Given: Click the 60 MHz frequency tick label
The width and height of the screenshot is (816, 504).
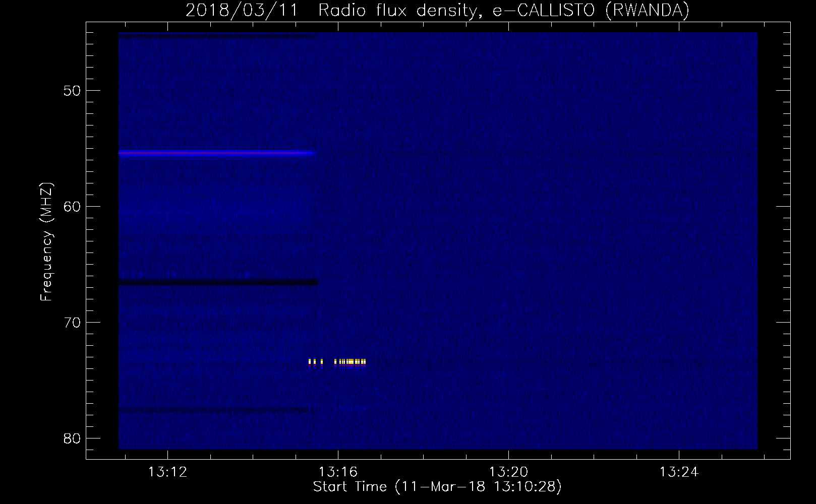Looking at the screenshot, I should pyautogui.click(x=73, y=207).
